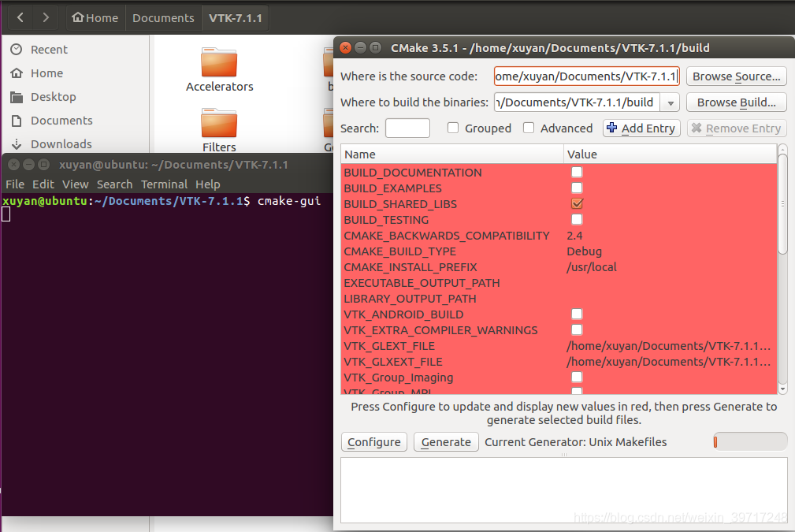Uncheck BUILD_SHARED_LIBS checkbox
The width and height of the screenshot is (795, 532).
coord(577,203)
